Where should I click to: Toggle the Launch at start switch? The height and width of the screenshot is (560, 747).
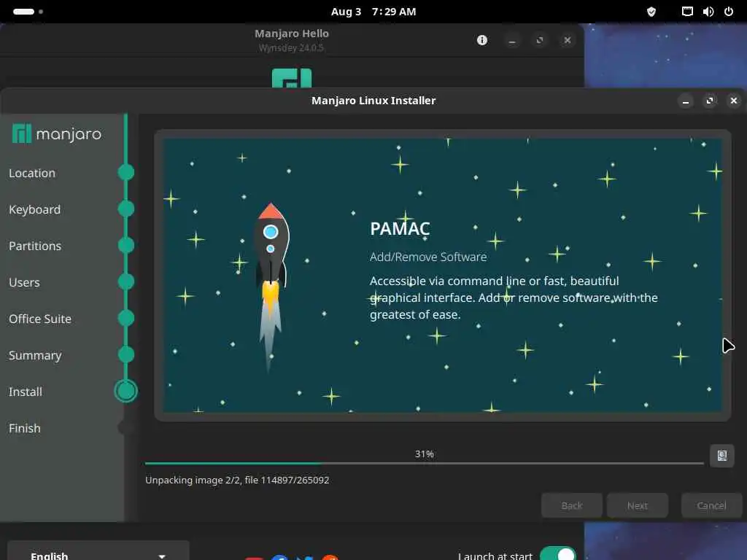(x=558, y=554)
